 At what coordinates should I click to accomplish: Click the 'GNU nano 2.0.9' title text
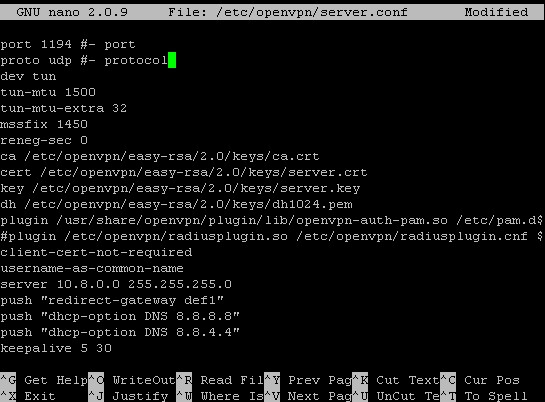tap(72, 12)
